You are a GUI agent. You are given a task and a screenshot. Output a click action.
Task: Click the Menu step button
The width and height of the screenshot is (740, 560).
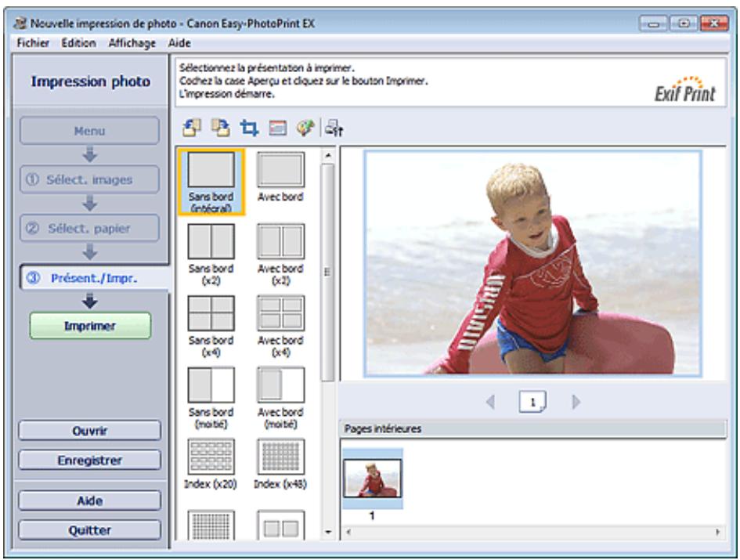[x=90, y=131]
